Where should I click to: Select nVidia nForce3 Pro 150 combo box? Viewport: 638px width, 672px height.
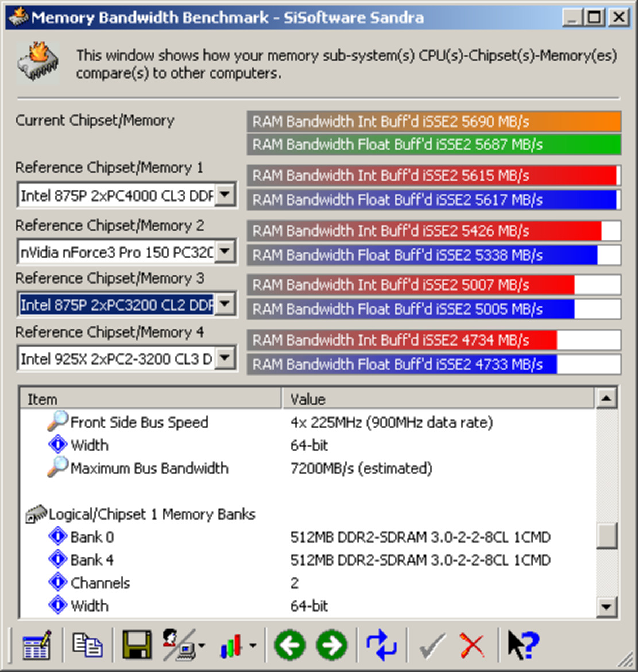pos(126,252)
